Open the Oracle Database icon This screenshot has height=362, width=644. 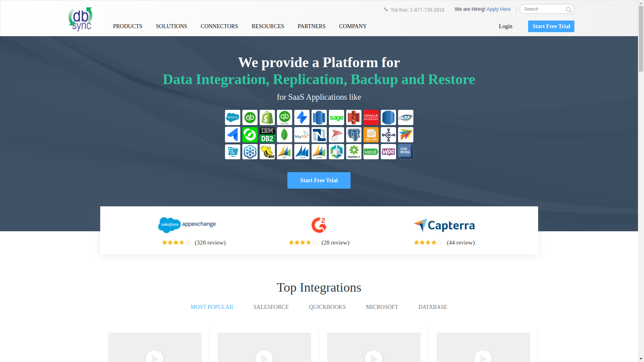pyautogui.click(x=371, y=117)
